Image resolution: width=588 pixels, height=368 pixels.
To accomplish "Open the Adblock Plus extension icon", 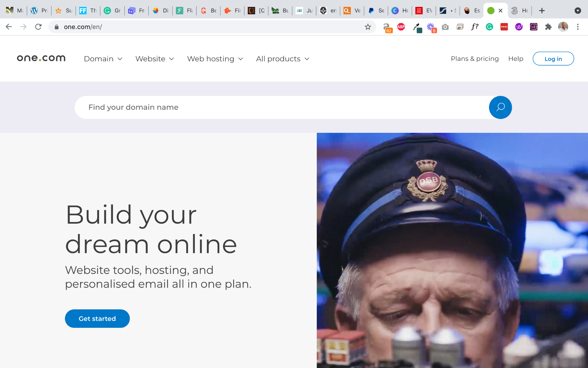I will click(x=401, y=27).
